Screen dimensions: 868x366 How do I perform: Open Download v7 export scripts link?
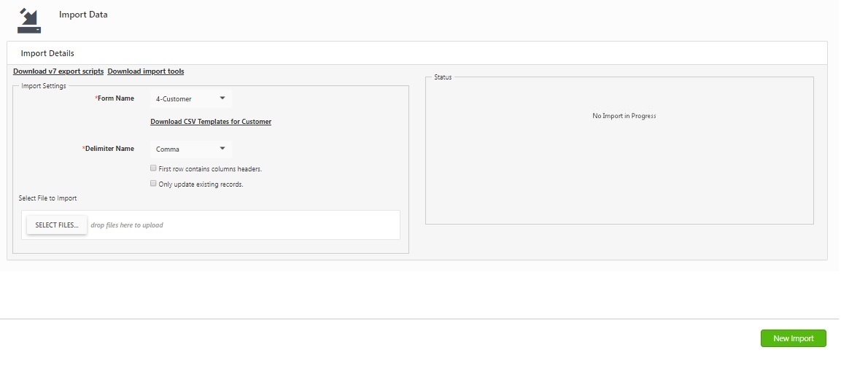[58, 71]
